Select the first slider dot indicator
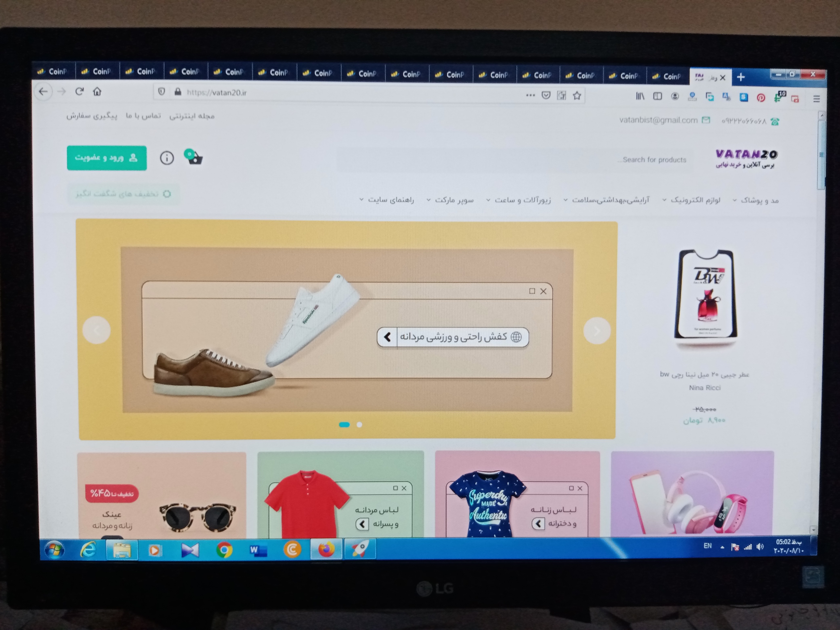Viewport: 840px width, 630px height. click(344, 425)
